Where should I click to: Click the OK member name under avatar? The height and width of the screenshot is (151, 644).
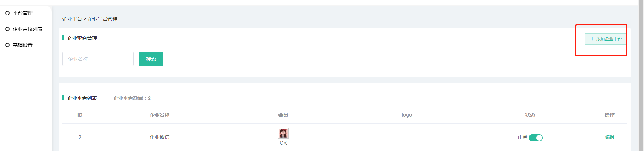coord(283,143)
